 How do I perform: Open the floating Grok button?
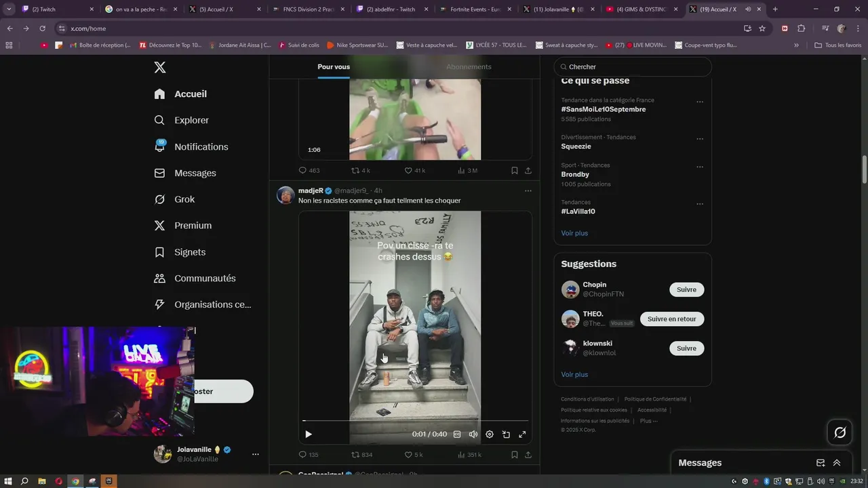840,432
